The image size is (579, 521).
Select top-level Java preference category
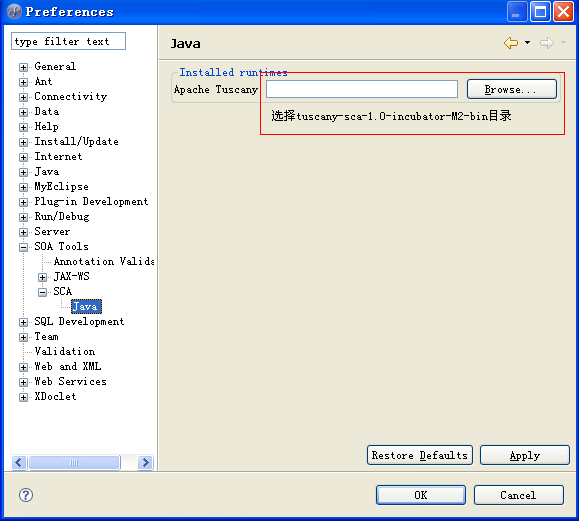(x=47, y=172)
